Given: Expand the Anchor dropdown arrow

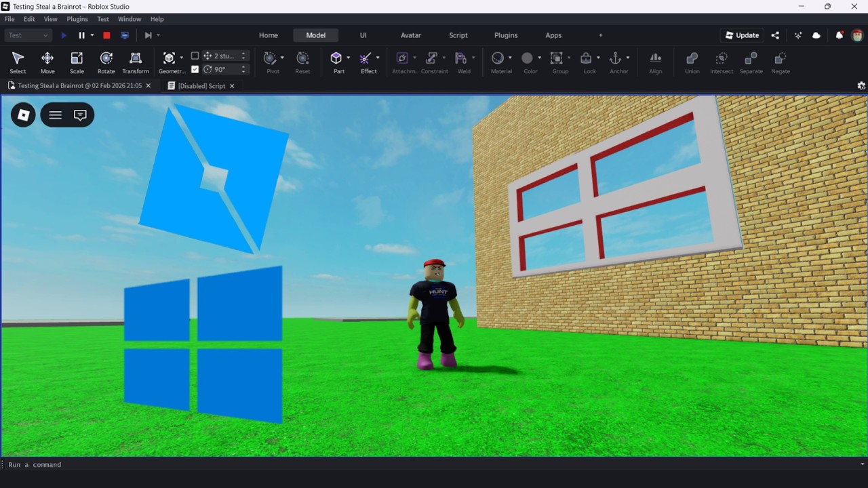Looking at the screenshot, I should coord(628,58).
